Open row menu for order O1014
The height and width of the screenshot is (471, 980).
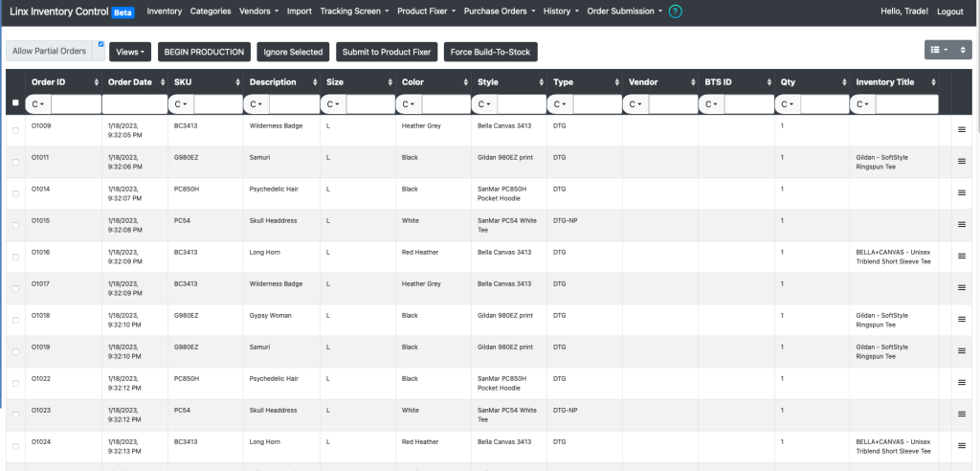coord(961,192)
